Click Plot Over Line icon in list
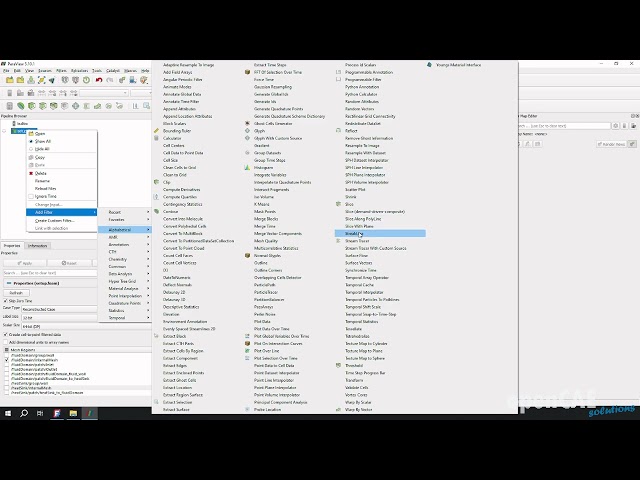 tap(247, 351)
